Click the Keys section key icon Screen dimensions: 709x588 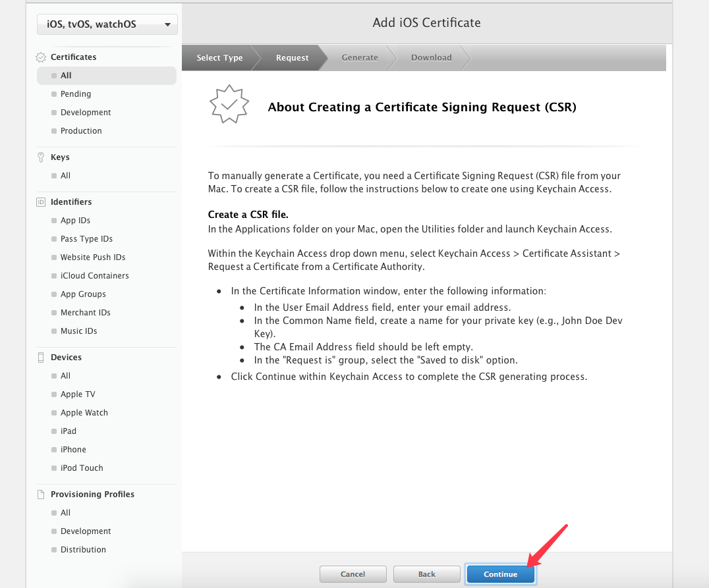(41, 157)
